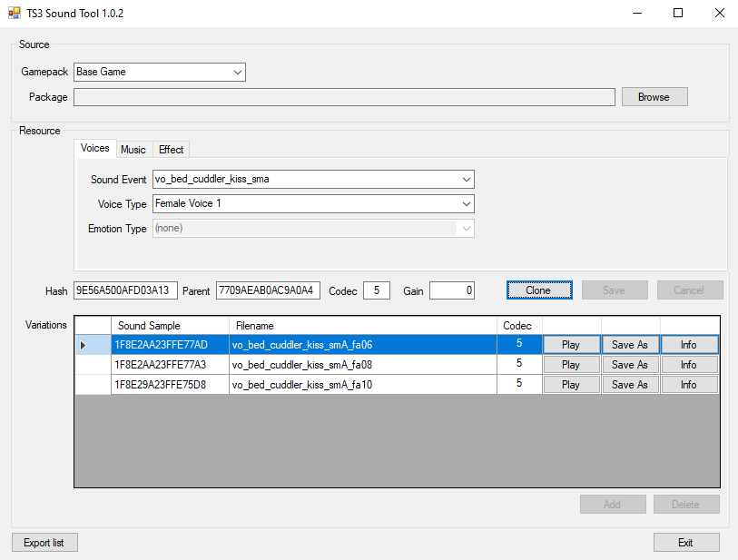
Task: Play the fa08 sound variation
Action: click(x=571, y=365)
